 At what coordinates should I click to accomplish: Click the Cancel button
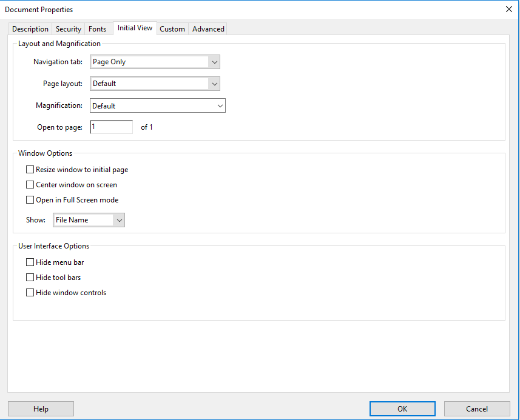(x=477, y=408)
